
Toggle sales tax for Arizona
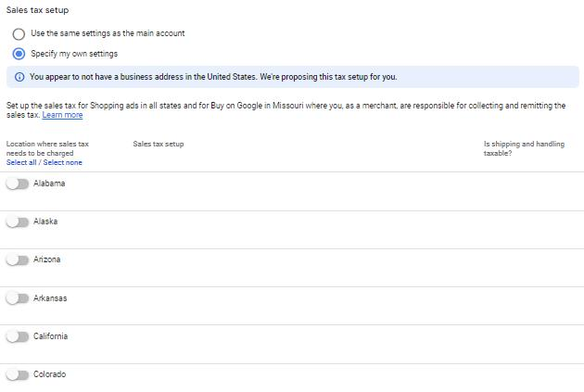18,260
